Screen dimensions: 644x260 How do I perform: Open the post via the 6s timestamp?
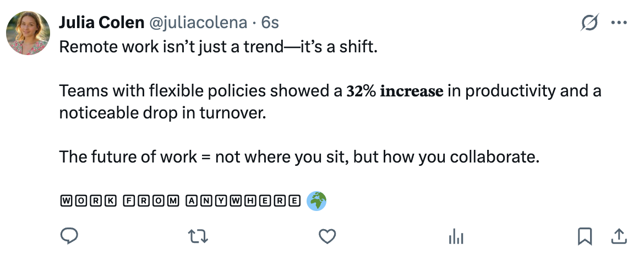(x=270, y=23)
